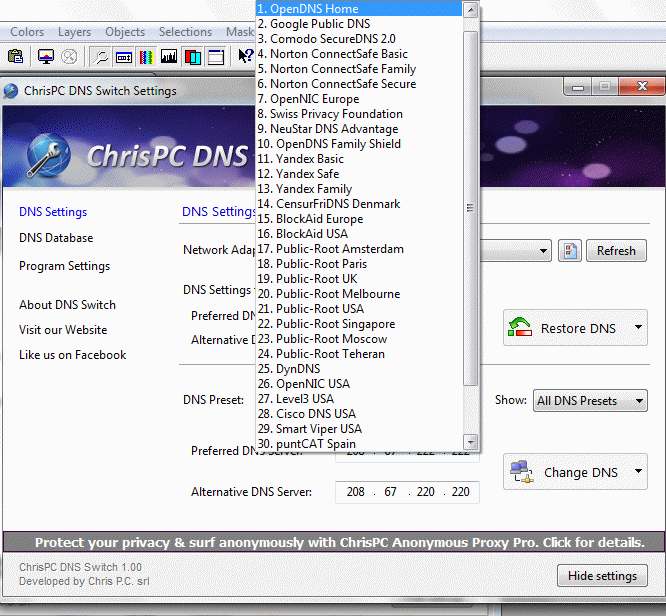Image resolution: width=666 pixels, height=616 pixels.
Task: Open the Selections menu
Action: coord(185,32)
